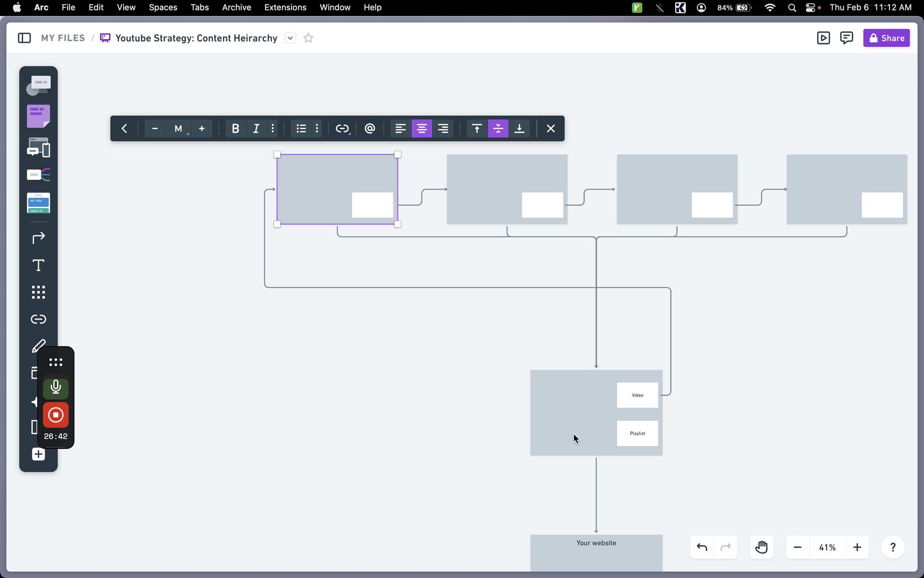The height and width of the screenshot is (578, 924).
Task: Align text center
Action: tap(422, 128)
